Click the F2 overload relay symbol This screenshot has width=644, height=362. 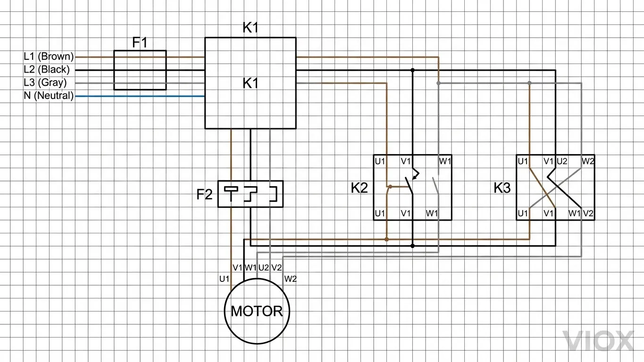[250, 194]
